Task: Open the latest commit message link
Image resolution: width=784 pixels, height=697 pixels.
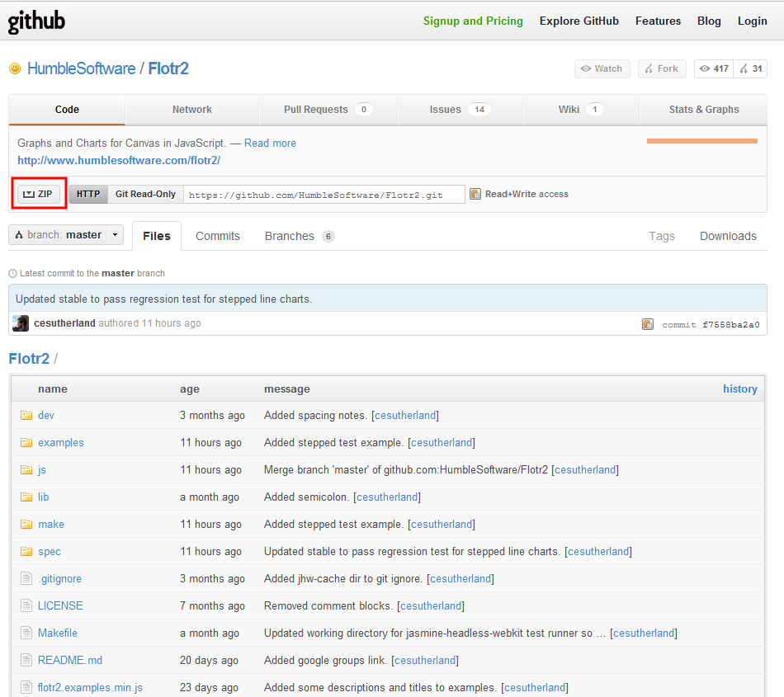Action: tap(164, 299)
